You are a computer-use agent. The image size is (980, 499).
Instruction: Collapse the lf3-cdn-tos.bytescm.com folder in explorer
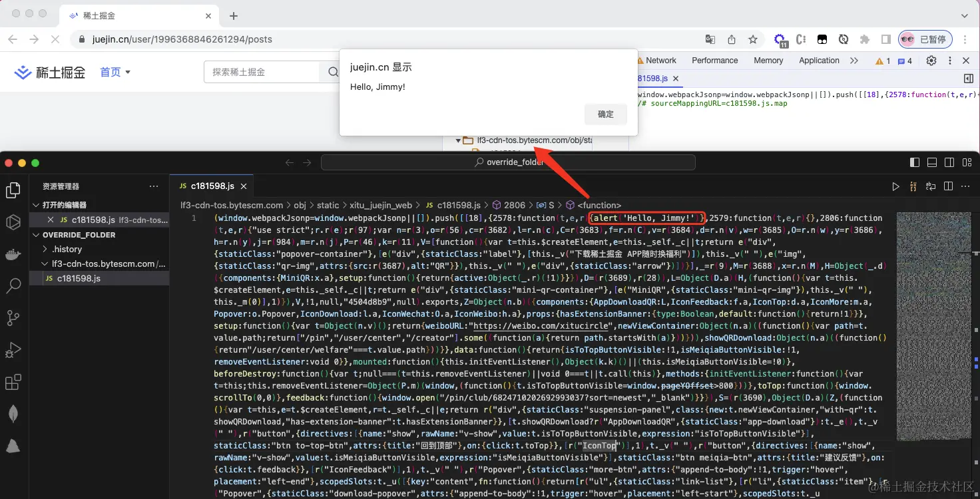(100, 263)
